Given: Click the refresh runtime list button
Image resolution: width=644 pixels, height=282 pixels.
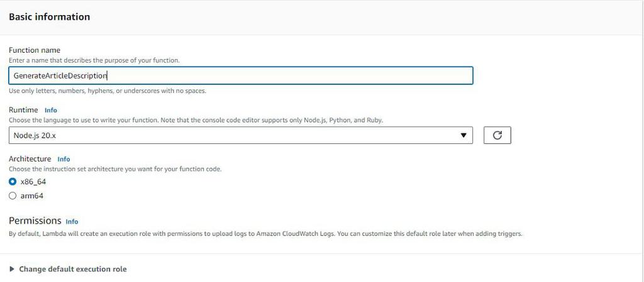Looking at the screenshot, I should pyautogui.click(x=497, y=135).
